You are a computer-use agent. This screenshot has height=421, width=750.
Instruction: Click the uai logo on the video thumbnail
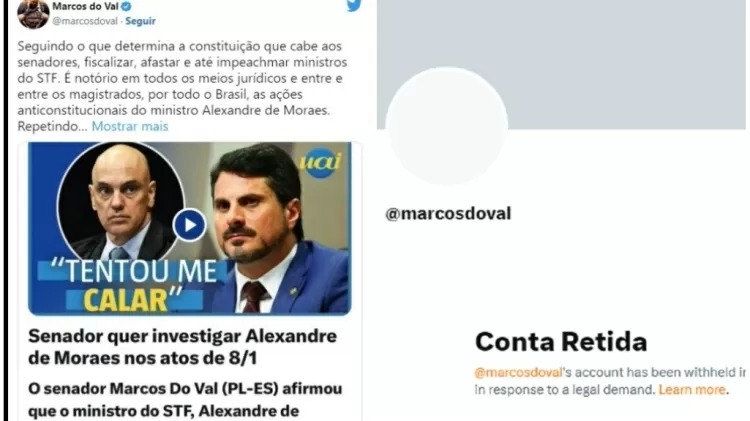pos(321,163)
